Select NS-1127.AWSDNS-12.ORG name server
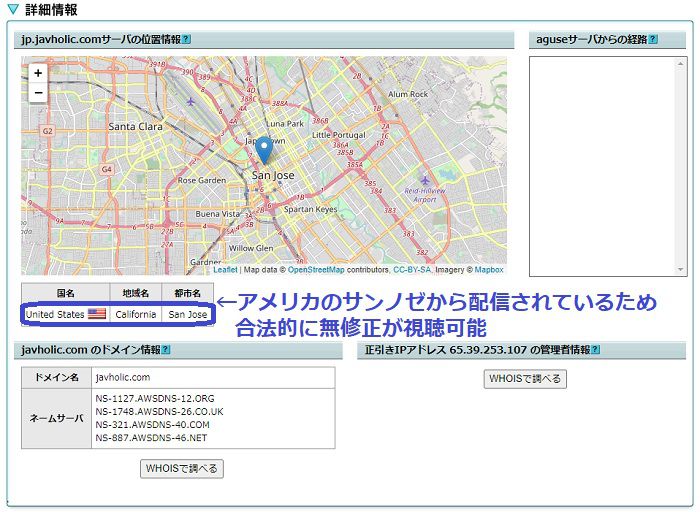The width and height of the screenshot is (700, 512). pyautogui.click(x=155, y=398)
